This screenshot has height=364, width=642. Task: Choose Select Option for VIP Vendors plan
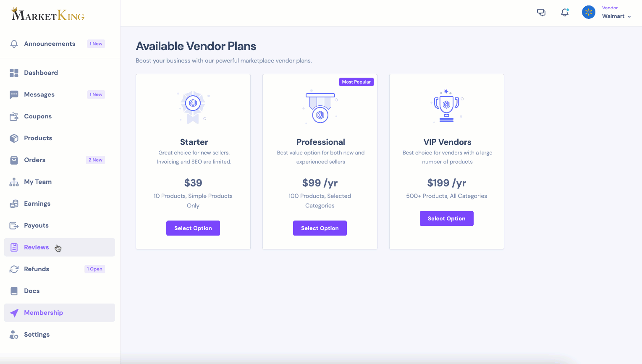[447, 218]
